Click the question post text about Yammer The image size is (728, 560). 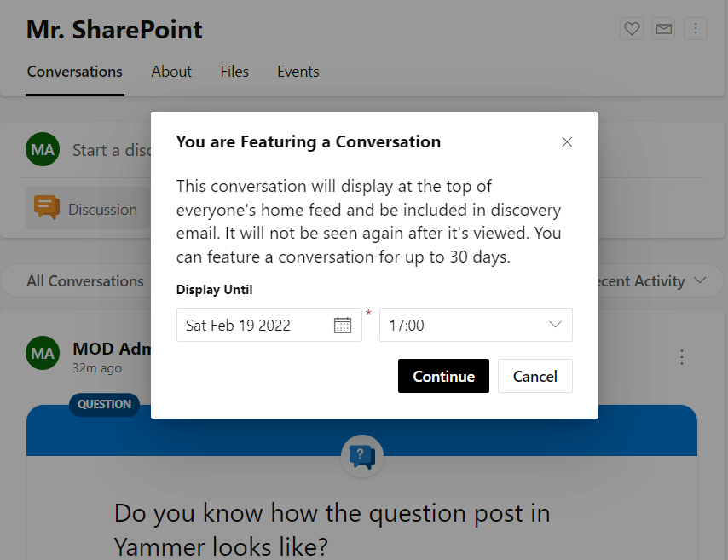332,529
